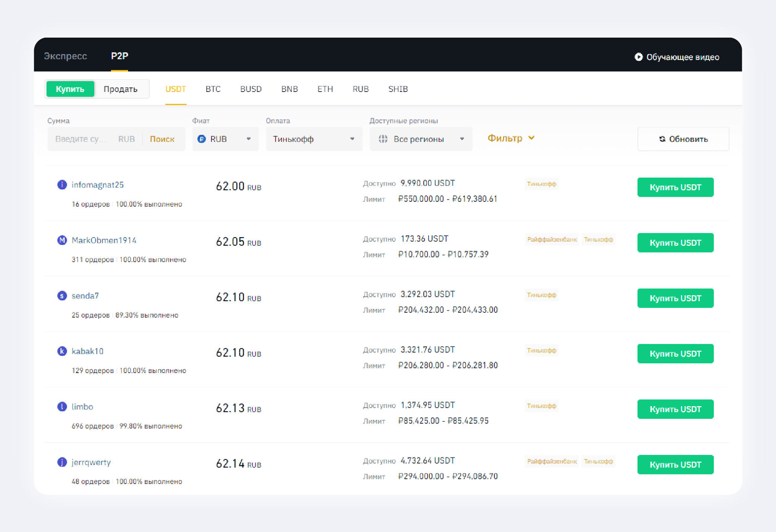This screenshot has width=776, height=532.
Task: Click senda7's avatar icon
Action: 62,296
